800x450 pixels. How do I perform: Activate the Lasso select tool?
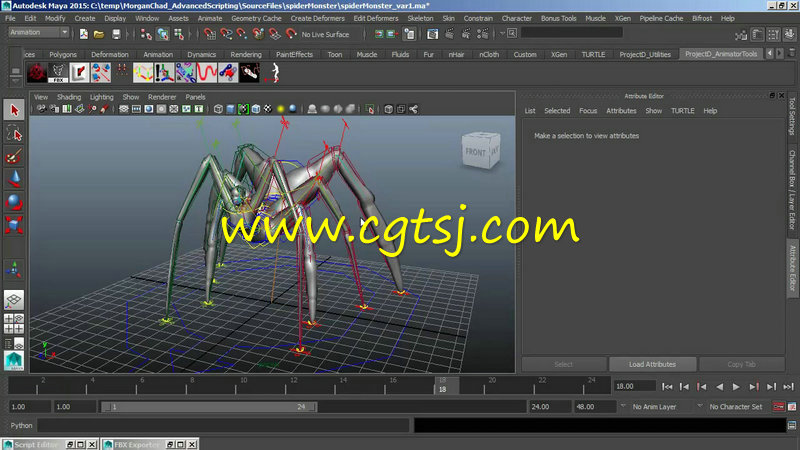pos(14,134)
